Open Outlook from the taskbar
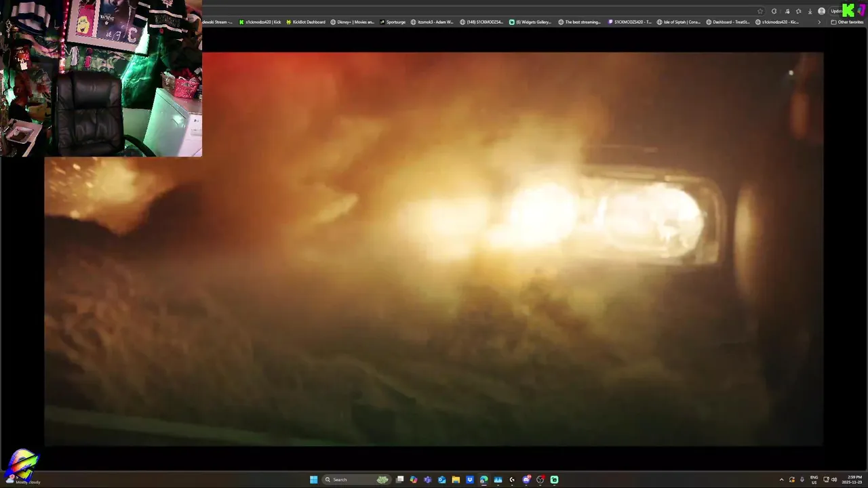 [441, 480]
